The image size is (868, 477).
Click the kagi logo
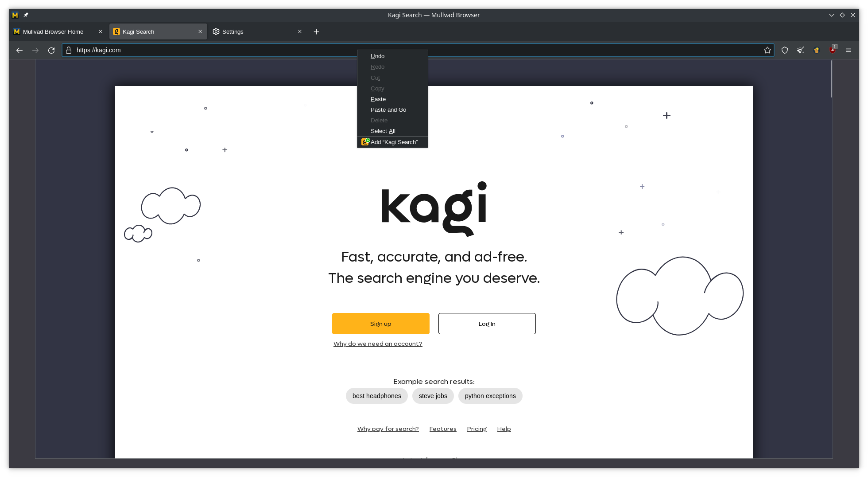point(434,209)
